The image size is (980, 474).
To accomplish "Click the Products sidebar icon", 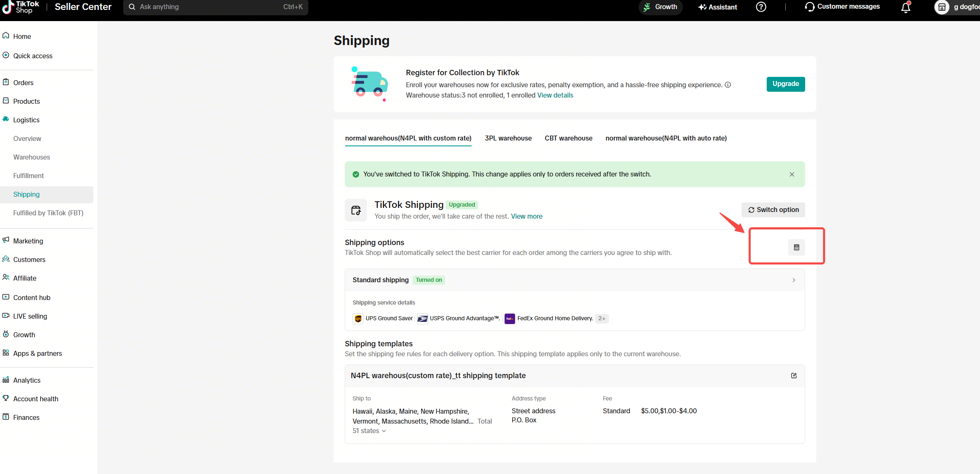I will [x=6, y=101].
